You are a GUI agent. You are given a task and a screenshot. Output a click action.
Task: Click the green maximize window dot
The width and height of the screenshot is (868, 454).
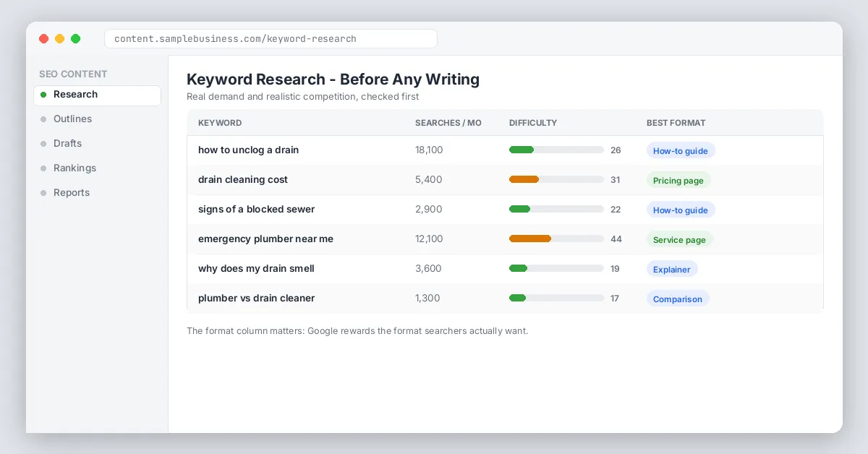tap(75, 39)
